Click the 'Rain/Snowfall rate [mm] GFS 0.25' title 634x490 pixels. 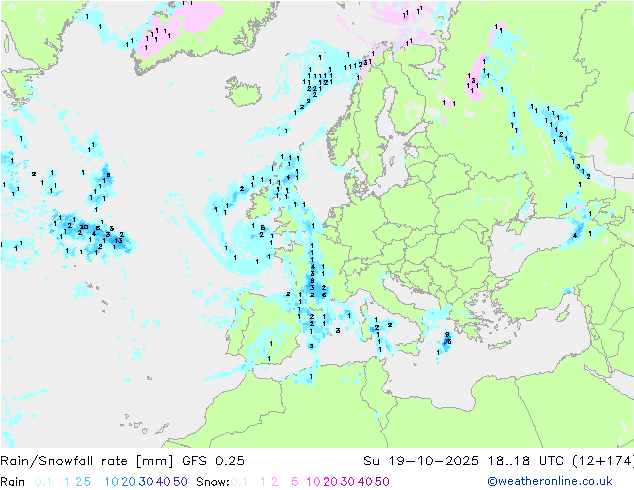pyautogui.click(x=123, y=461)
